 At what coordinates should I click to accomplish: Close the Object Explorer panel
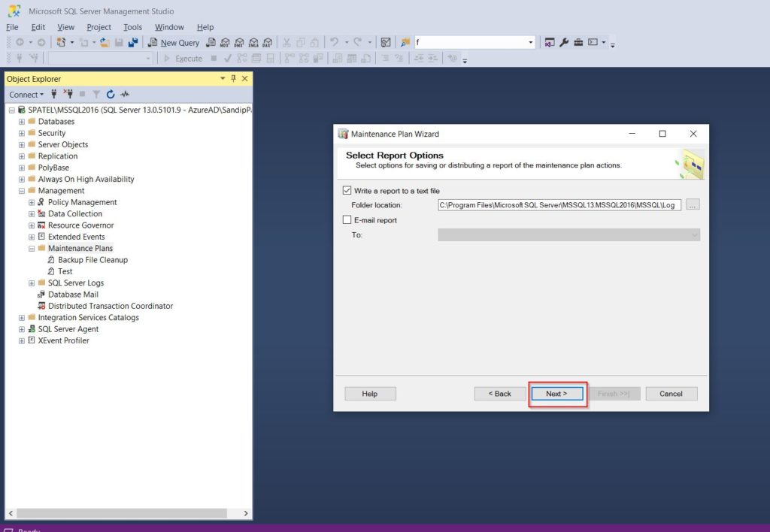coord(244,79)
